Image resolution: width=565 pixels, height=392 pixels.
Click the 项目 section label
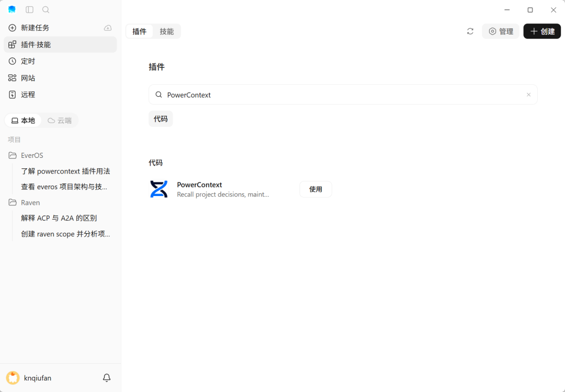pos(15,140)
